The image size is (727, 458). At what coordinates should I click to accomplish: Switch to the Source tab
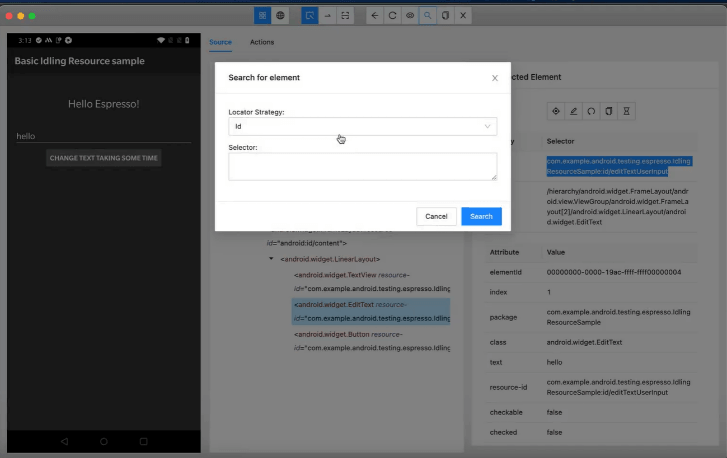220,42
